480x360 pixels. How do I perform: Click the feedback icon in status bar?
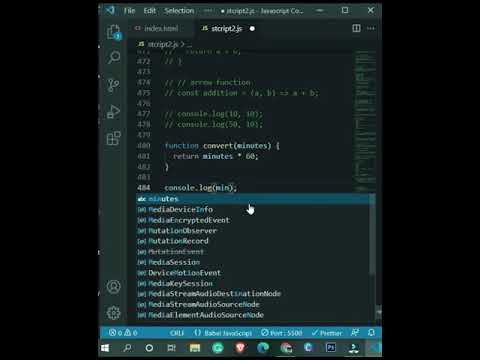(x=355, y=332)
